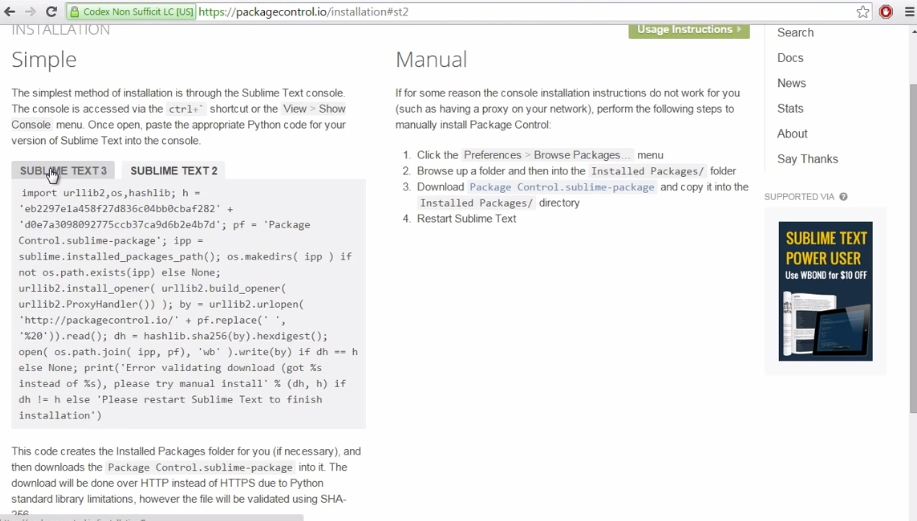Screen dimensions: 917x521
Task: Download Package Control.sublime-package link
Action: click(x=562, y=187)
